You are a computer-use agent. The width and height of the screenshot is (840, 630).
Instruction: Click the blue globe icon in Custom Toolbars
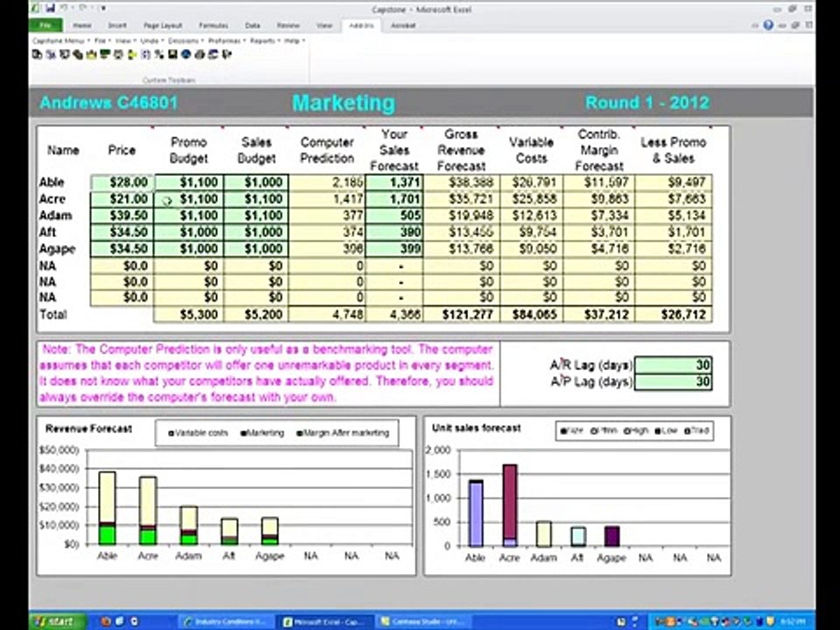click(x=185, y=54)
